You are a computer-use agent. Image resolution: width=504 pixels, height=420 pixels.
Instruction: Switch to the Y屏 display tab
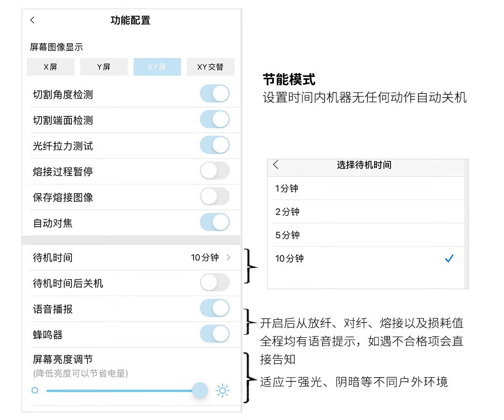tap(104, 67)
